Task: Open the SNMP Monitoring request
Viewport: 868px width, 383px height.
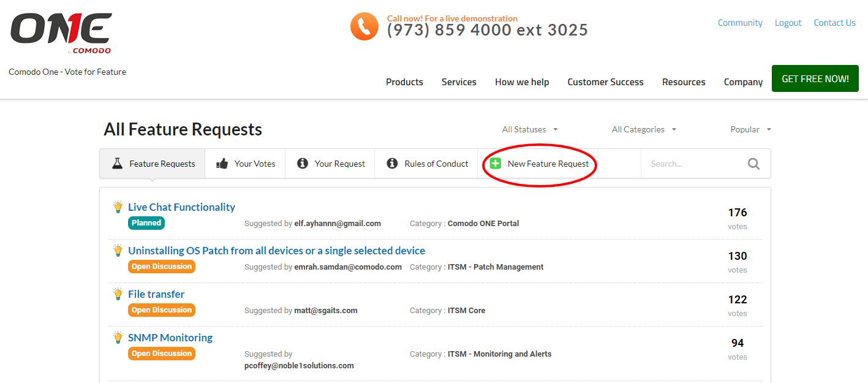Action: pos(170,338)
